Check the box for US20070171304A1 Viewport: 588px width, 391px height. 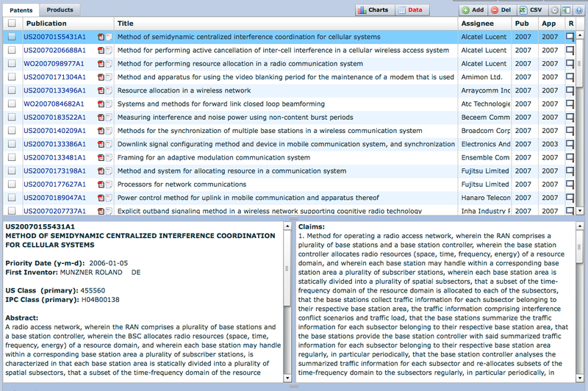[11, 77]
